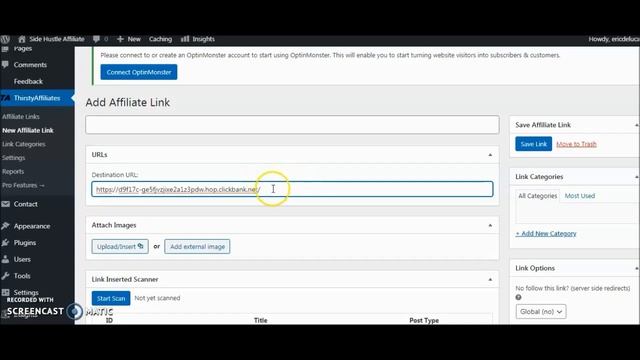Click the Add New Category link
This screenshot has height=360, width=640.
coord(546,233)
